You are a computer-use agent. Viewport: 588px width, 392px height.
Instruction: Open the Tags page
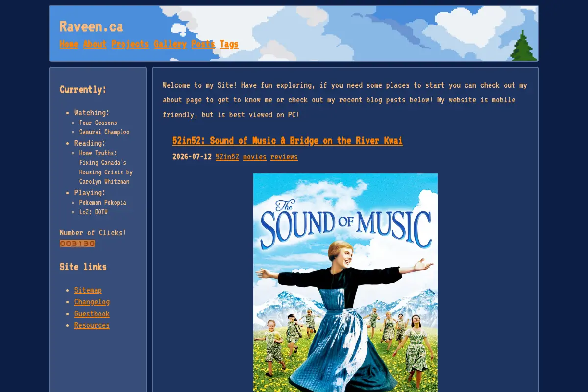point(229,44)
